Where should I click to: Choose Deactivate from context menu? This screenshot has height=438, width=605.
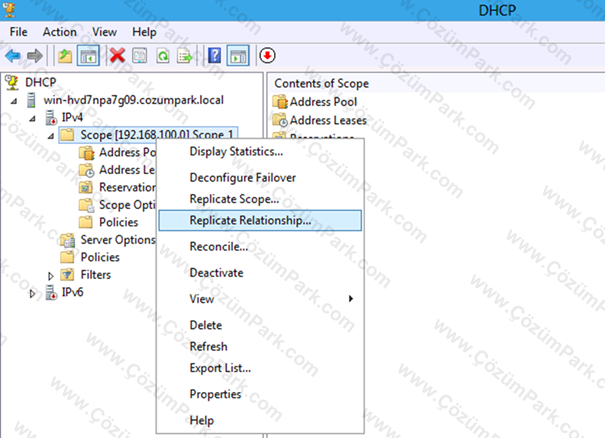[260, 273]
